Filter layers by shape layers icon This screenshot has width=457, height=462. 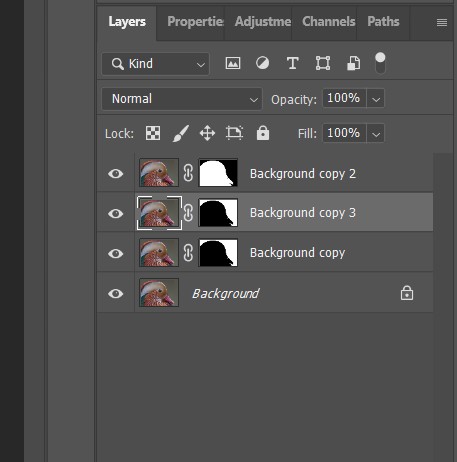(323, 63)
